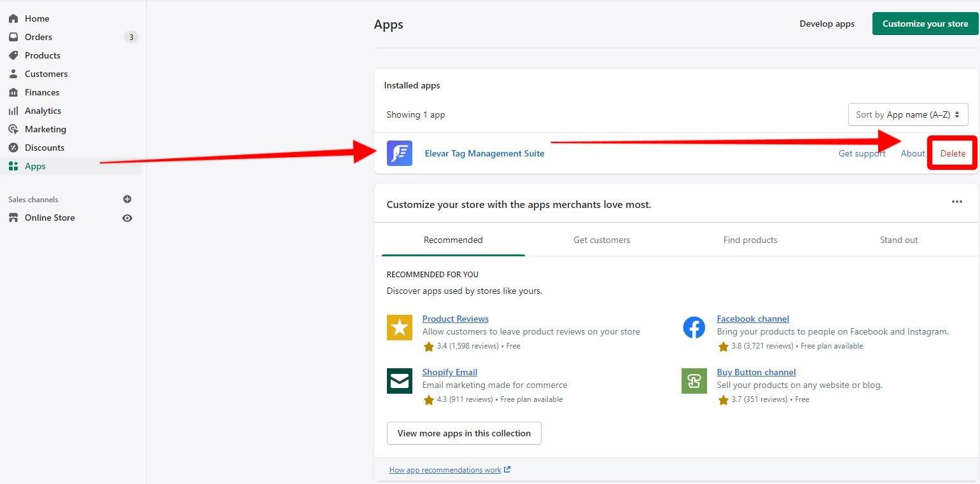This screenshot has height=484, width=980.
Task: Click View more apps in this collection
Action: [464, 433]
